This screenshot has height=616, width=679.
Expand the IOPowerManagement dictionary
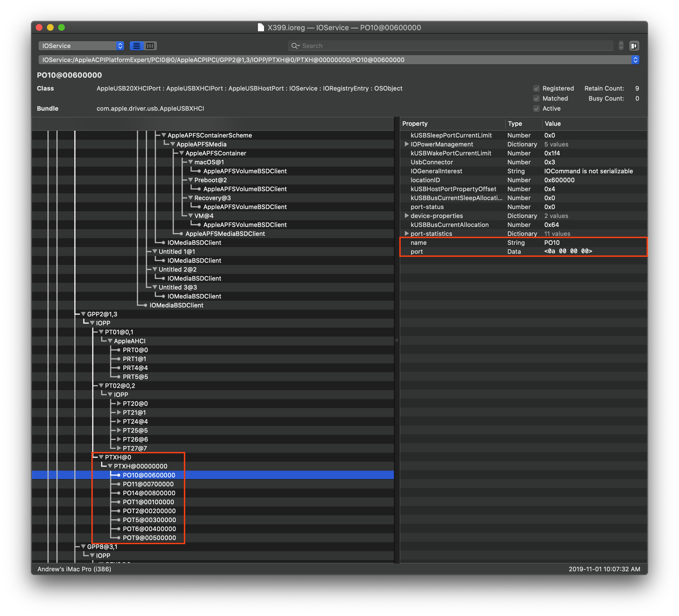[406, 144]
